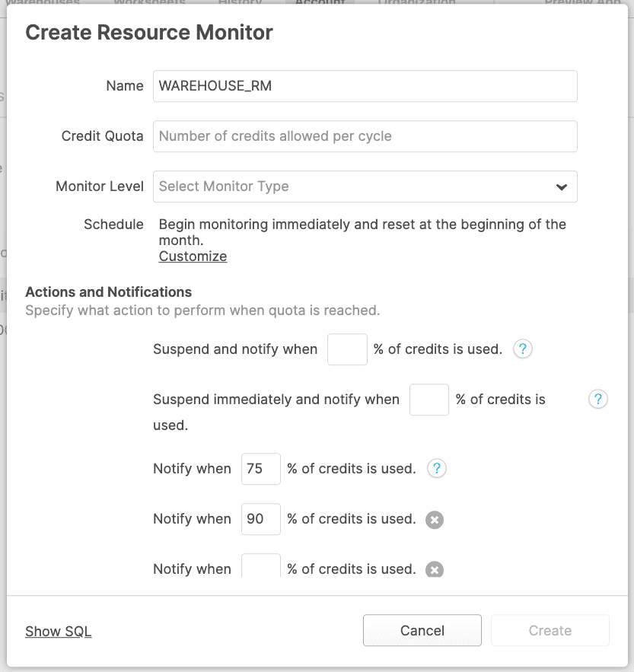
Task: Open the Select Monitor Type dropdown
Action: [x=365, y=186]
